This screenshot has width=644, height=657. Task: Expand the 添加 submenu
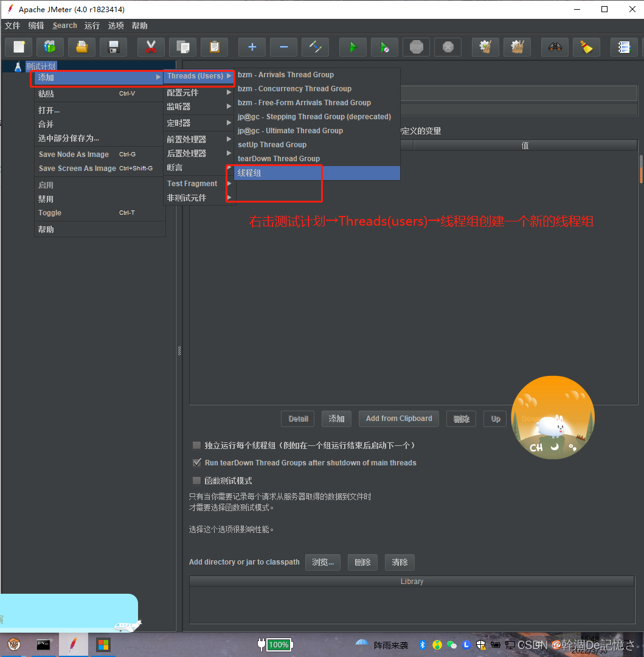click(99, 77)
